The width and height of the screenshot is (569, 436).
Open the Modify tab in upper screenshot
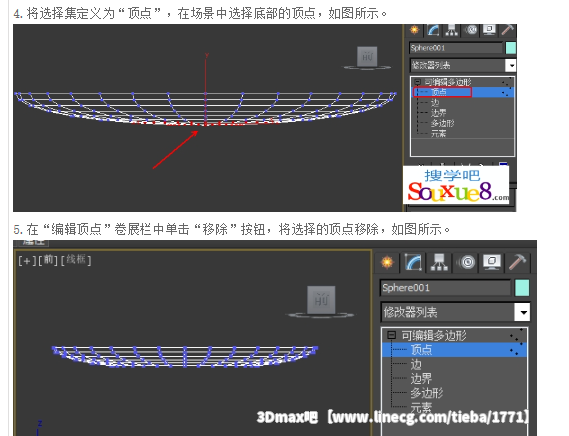433,30
